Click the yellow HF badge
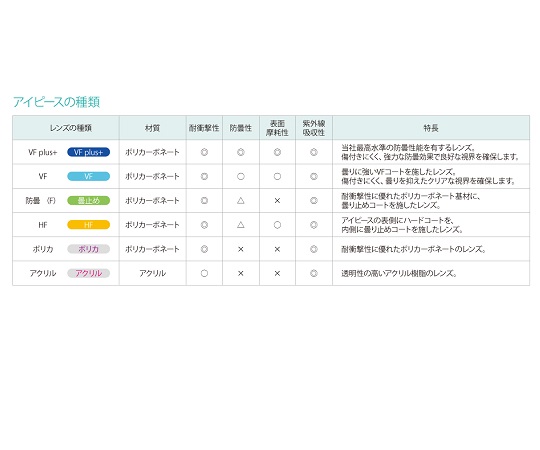 (x=89, y=225)
